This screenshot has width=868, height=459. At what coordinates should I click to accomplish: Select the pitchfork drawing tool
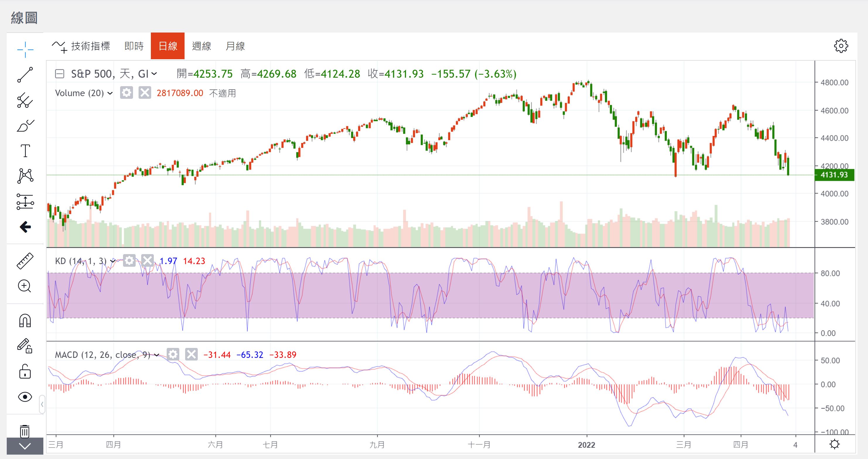point(25,100)
